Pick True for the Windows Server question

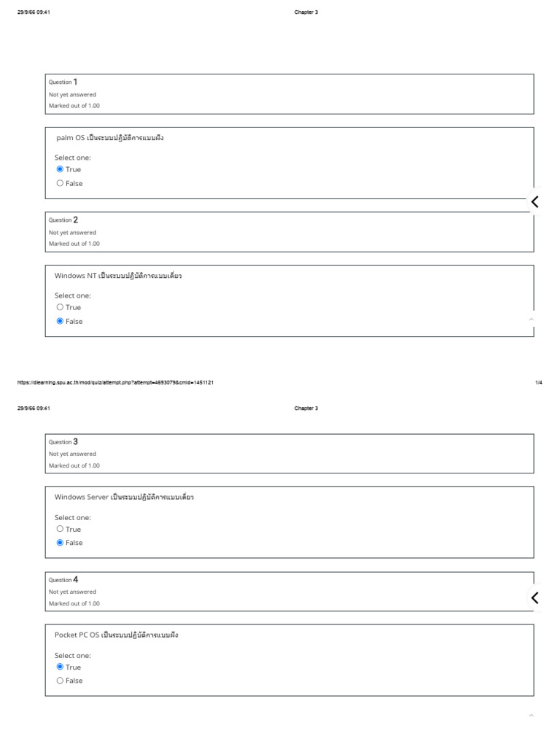click(x=60, y=529)
